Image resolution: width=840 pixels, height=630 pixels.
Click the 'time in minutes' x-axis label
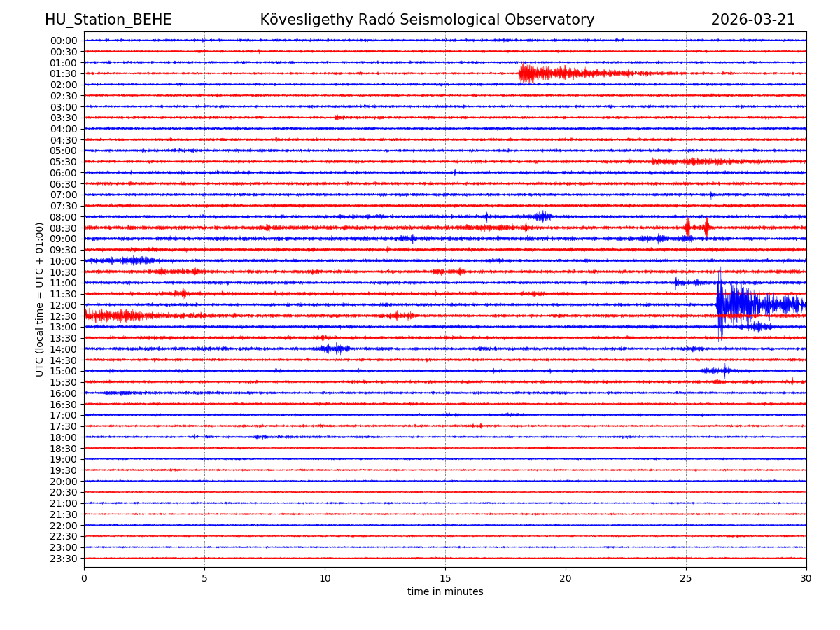(445, 592)
